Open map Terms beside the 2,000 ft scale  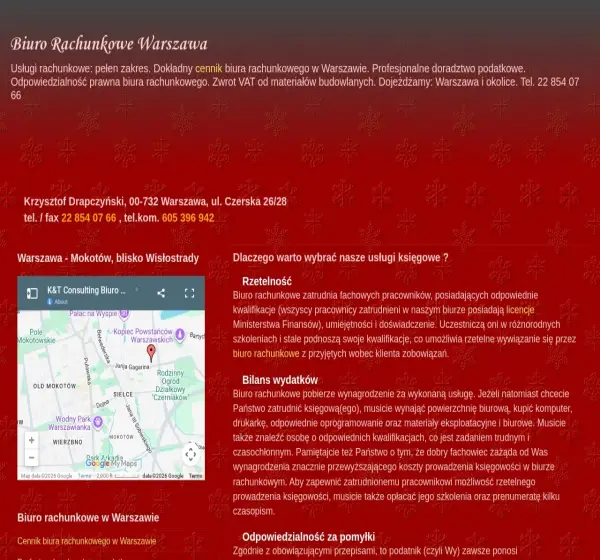85,476
